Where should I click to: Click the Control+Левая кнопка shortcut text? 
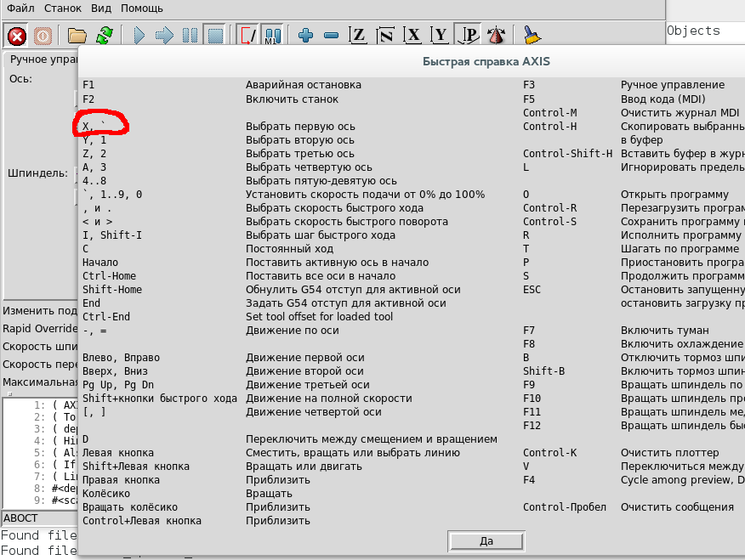pyautogui.click(x=142, y=521)
